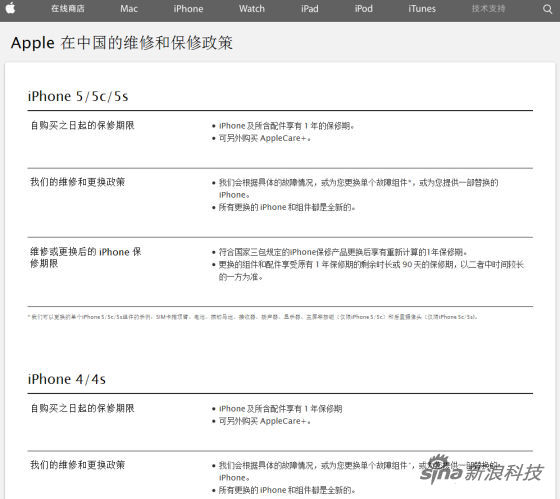
Task: Click iPhone 及所含配件享有 1 年的保修期 line
Action: 286,126
